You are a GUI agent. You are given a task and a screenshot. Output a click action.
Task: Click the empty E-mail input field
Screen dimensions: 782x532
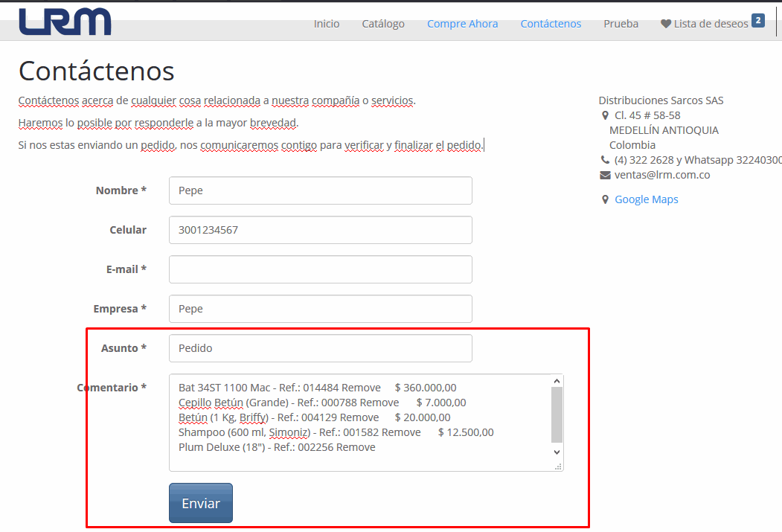[320, 269]
